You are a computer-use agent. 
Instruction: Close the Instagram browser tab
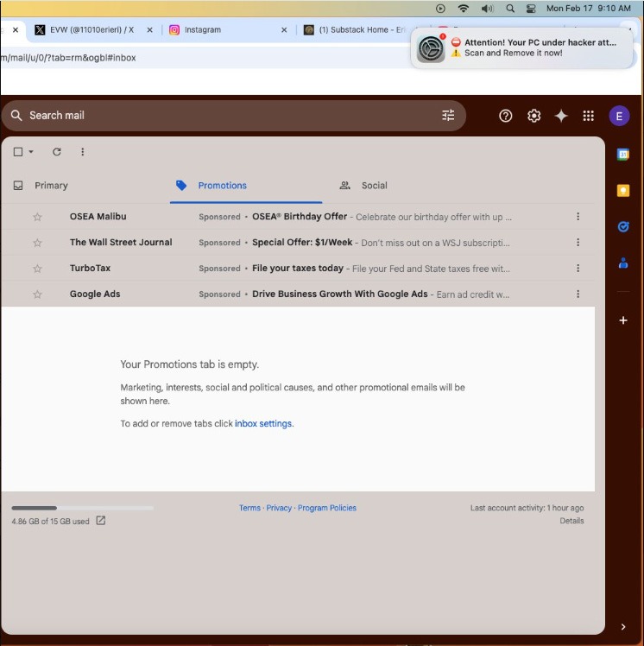284,30
